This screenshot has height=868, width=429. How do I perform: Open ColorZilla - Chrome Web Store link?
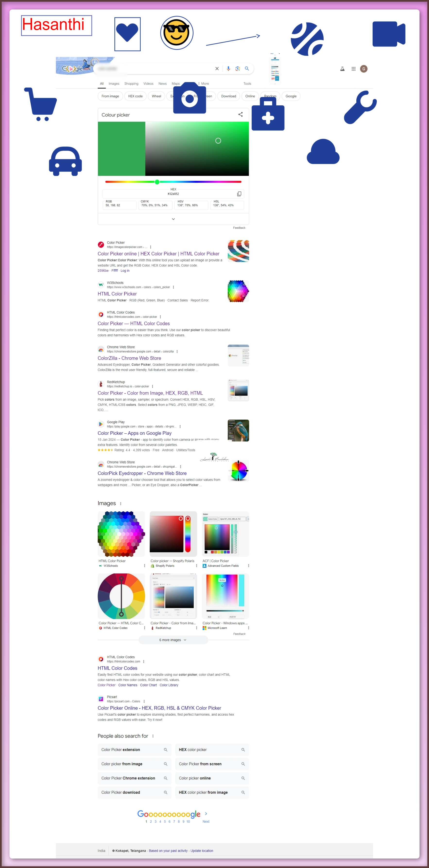click(129, 358)
